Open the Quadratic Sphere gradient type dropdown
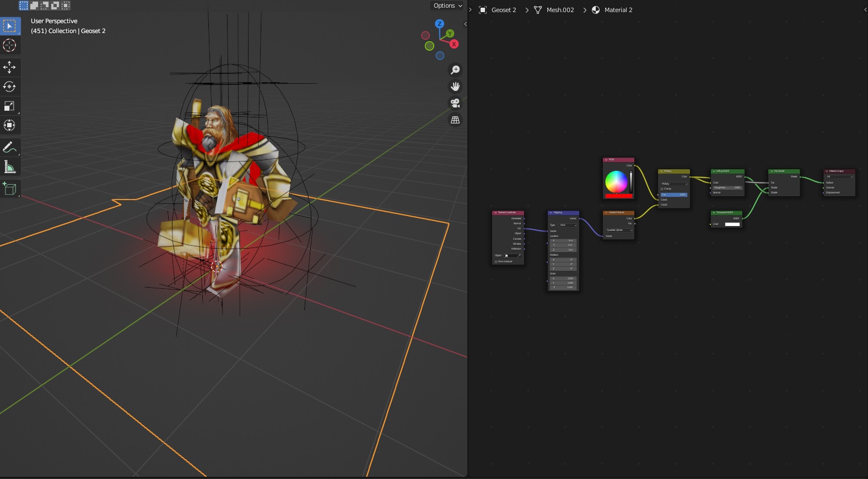This screenshot has width=868, height=479. (x=619, y=230)
